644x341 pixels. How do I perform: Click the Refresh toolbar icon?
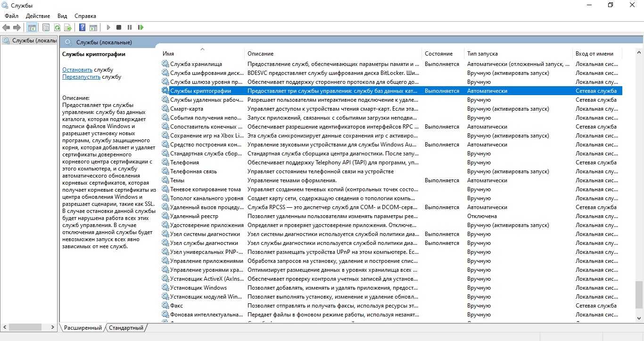pyautogui.click(x=57, y=28)
